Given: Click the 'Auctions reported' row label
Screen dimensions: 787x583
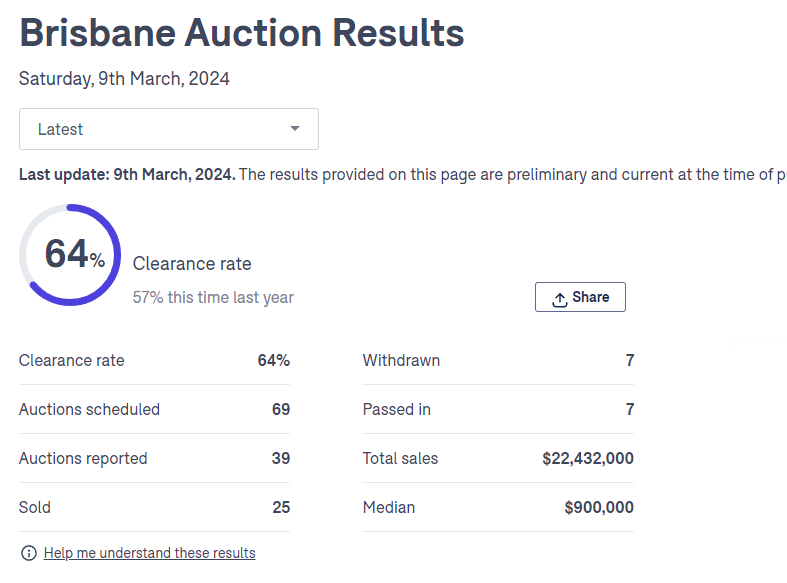Looking at the screenshot, I should [83, 458].
